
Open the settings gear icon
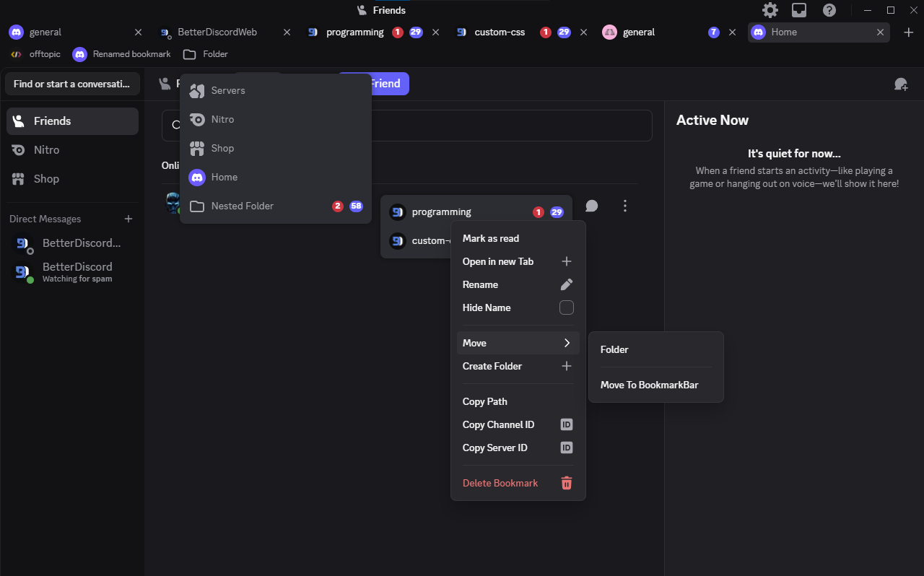tap(770, 10)
